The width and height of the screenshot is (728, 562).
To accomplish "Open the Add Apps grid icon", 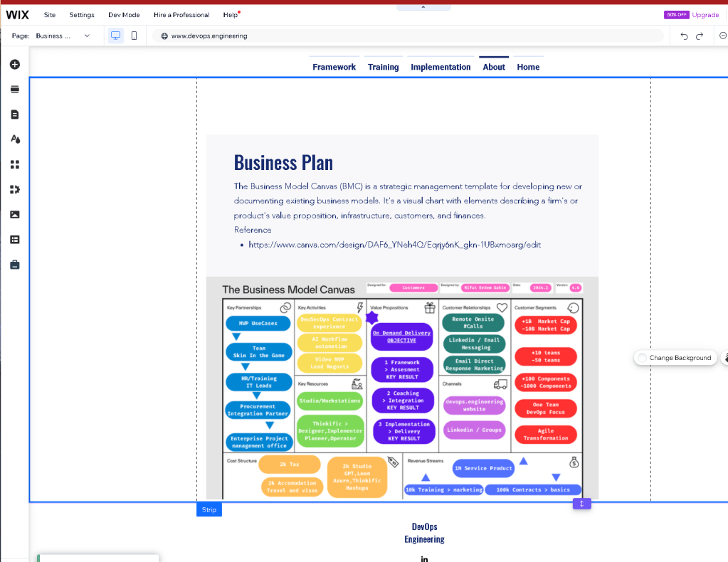I will pos(15,164).
